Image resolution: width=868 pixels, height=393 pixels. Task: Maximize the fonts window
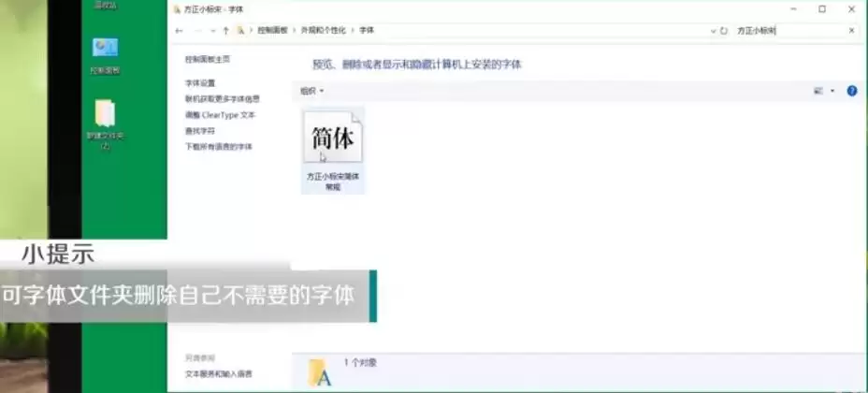click(822, 9)
